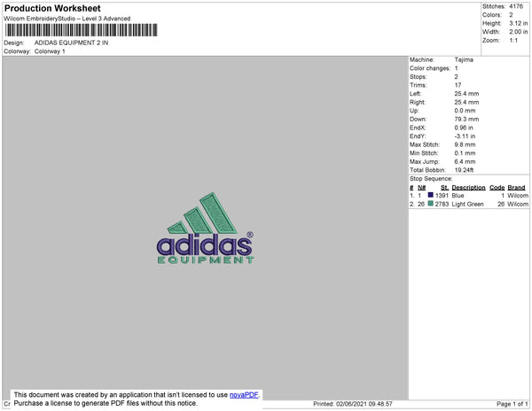Click stitch count '2783' in Light Green row
This screenshot has width=532, height=411.
coord(442,204)
